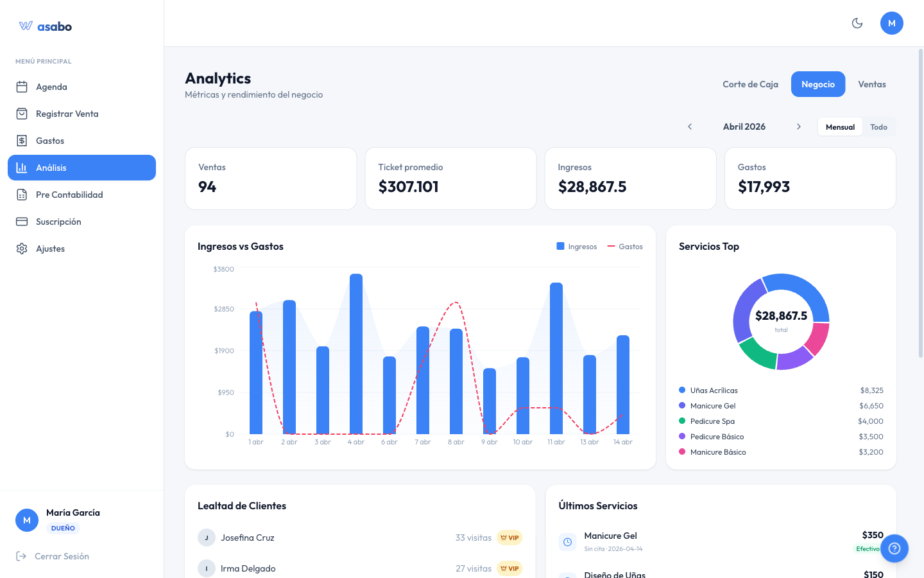
Task: Open Suscripción menu item
Action: tap(81, 222)
